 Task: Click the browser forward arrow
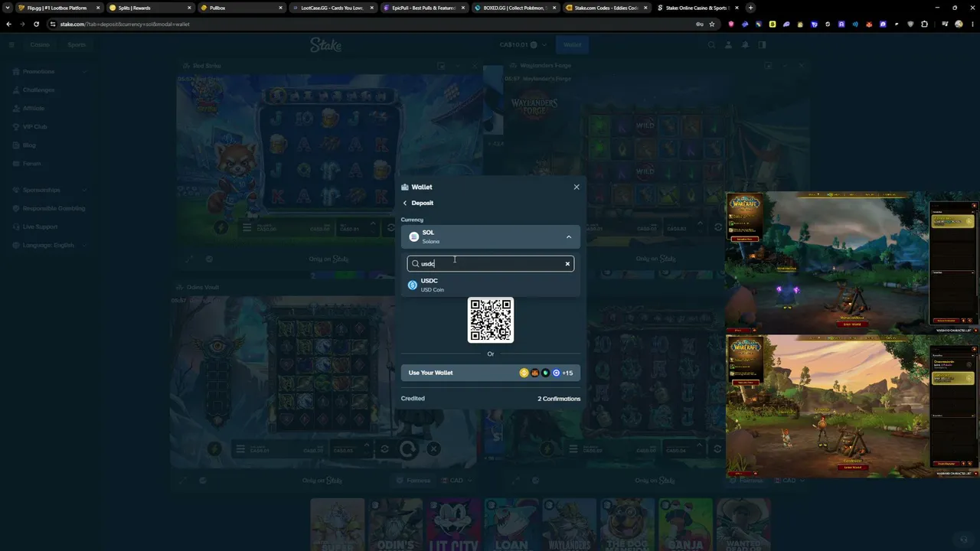(22, 24)
